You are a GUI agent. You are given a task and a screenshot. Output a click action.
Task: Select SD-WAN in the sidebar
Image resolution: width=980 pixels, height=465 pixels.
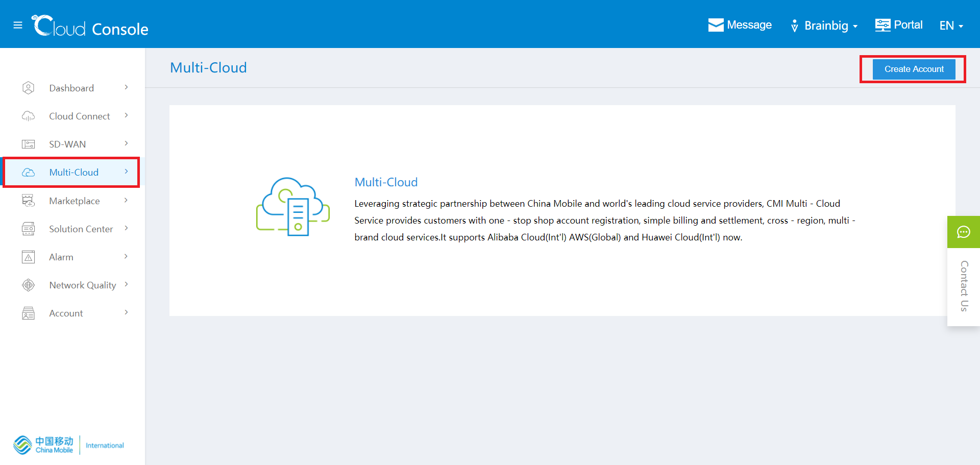coord(71,144)
